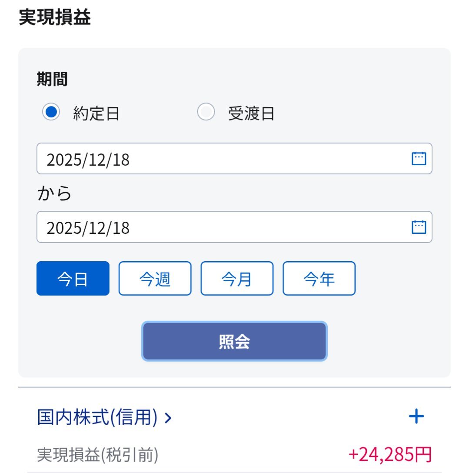Viewport: 469px width, 476px height.
Task: Switch the period to 今週
Action: coord(155,279)
